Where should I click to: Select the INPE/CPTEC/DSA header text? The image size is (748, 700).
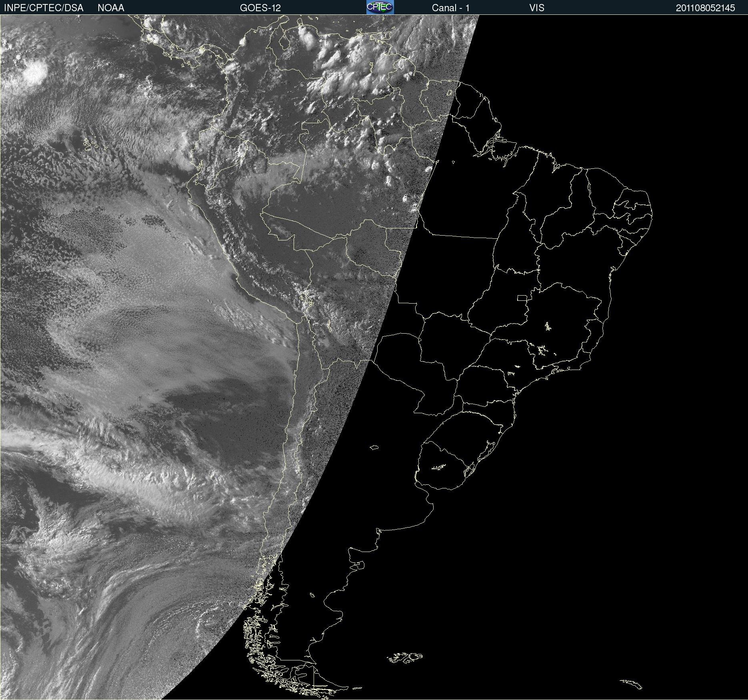(44, 8)
